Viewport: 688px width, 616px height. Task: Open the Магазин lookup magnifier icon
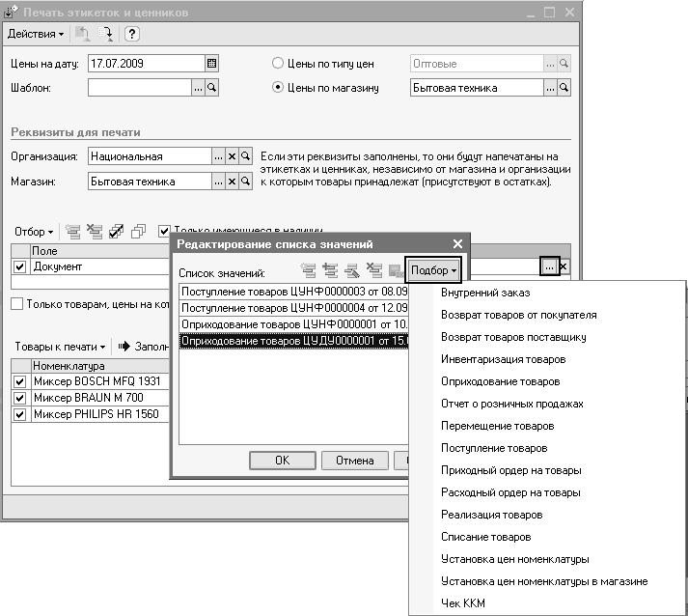pyautogui.click(x=245, y=181)
